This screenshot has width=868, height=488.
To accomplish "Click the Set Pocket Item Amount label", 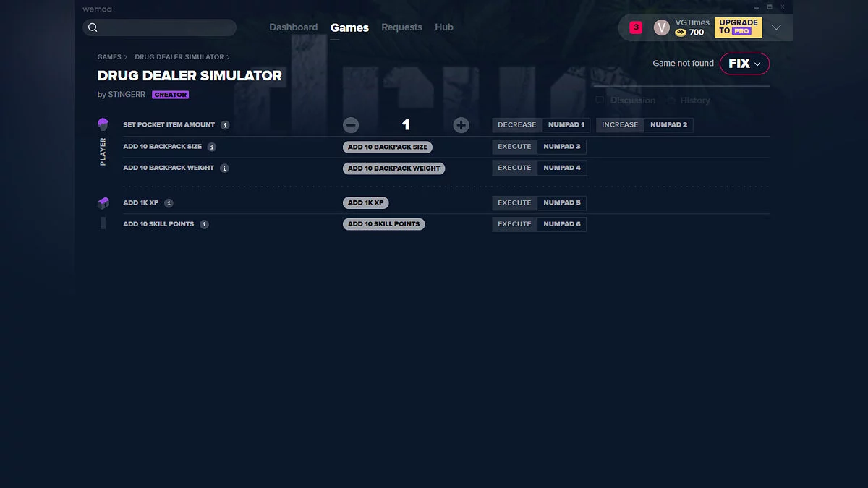I will point(169,125).
